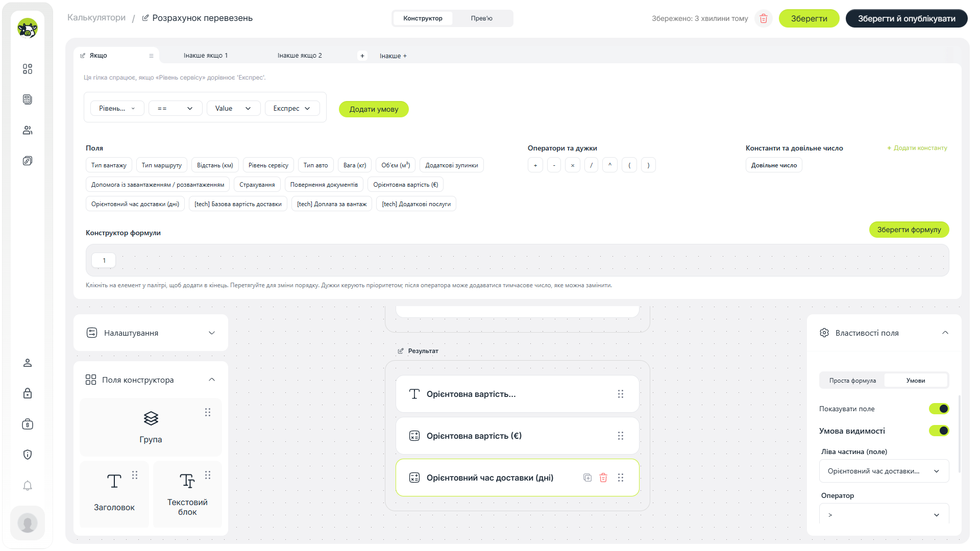This screenshot has width=980, height=551.
Task: Click the notifications bell icon
Action: coord(28,485)
